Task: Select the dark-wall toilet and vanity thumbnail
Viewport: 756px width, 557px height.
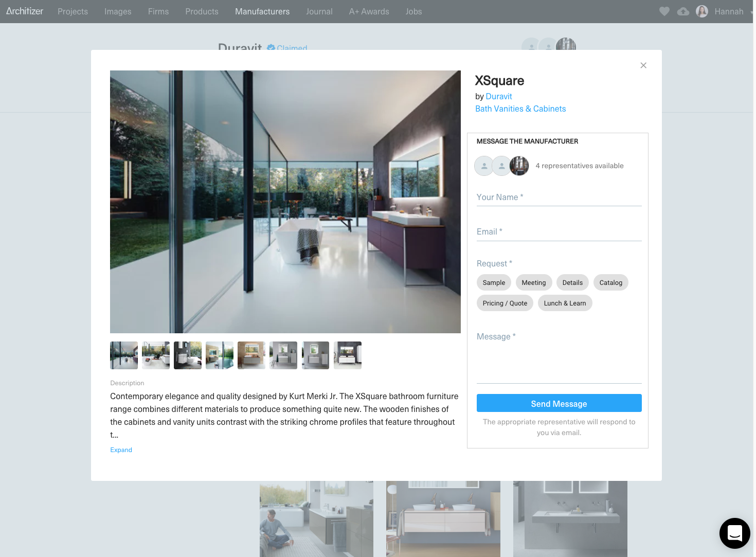Action: (x=188, y=355)
